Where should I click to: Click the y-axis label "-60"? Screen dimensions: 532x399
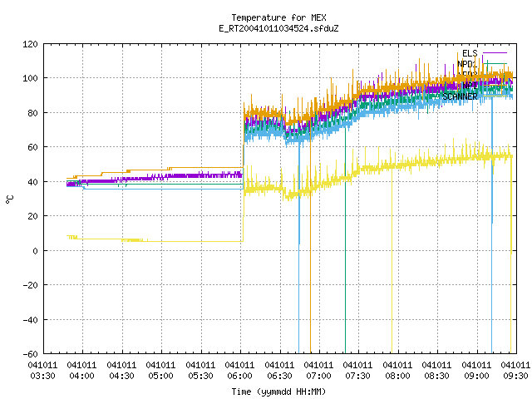[x=30, y=354]
